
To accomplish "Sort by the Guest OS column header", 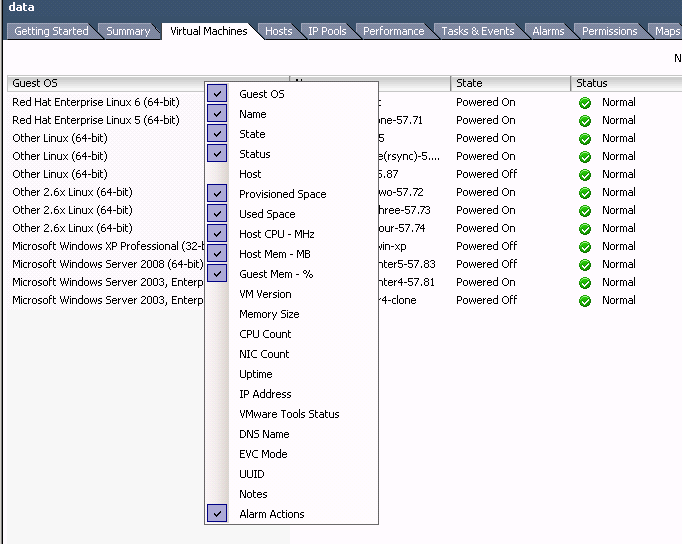I will [x=106, y=83].
